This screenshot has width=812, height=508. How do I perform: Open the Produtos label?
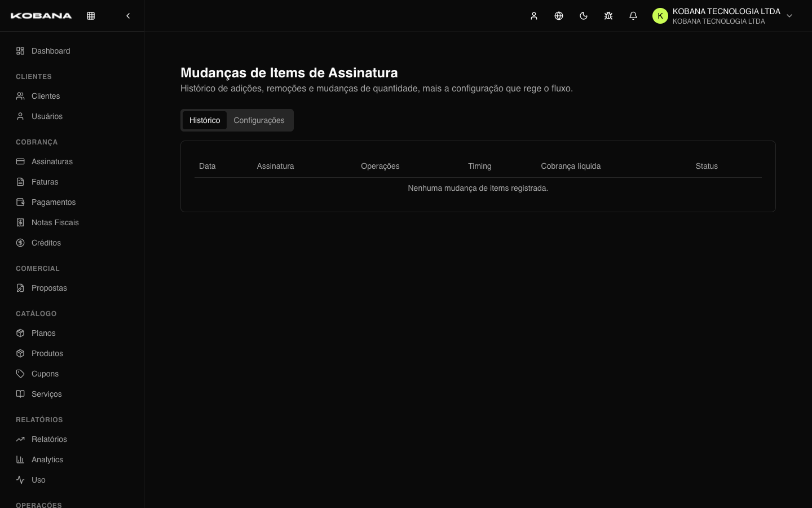tap(47, 353)
